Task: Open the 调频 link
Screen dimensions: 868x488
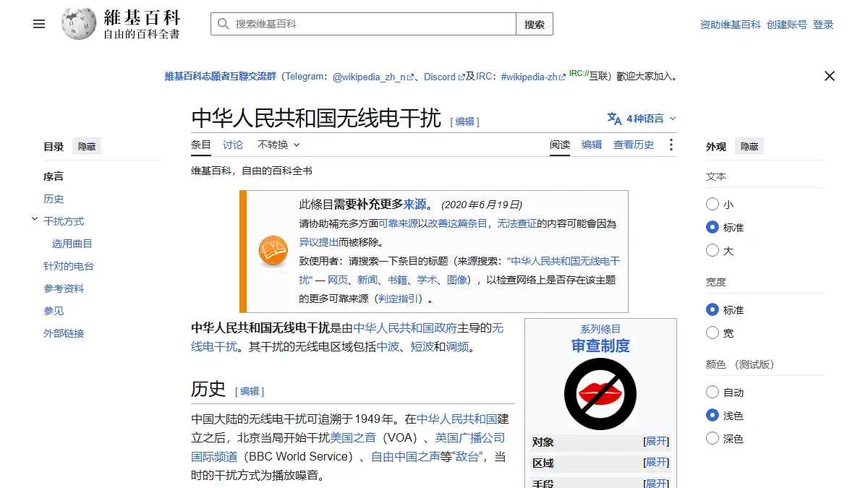Action: coord(457,346)
